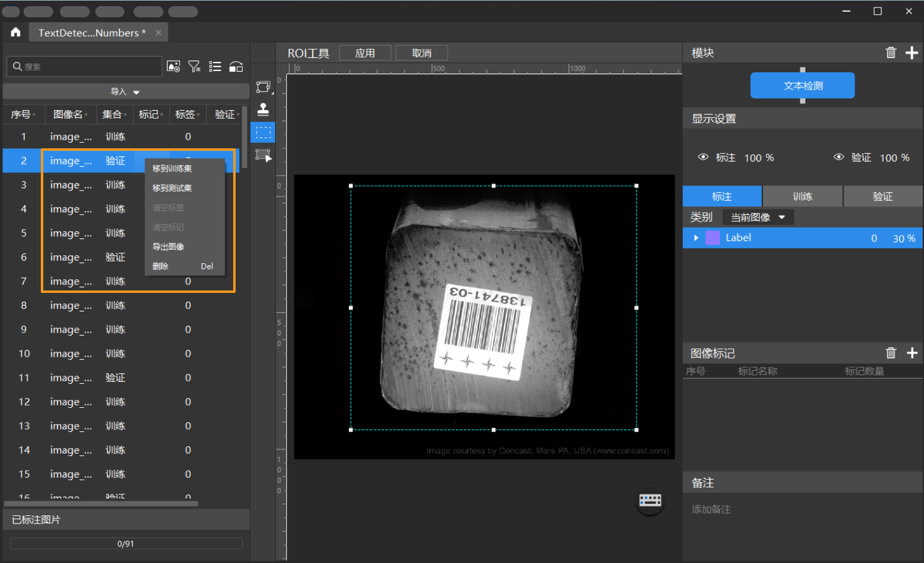Image resolution: width=924 pixels, height=563 pixels.
Task: Switch to the 验证 tab
Action: [x=883, y=197]
